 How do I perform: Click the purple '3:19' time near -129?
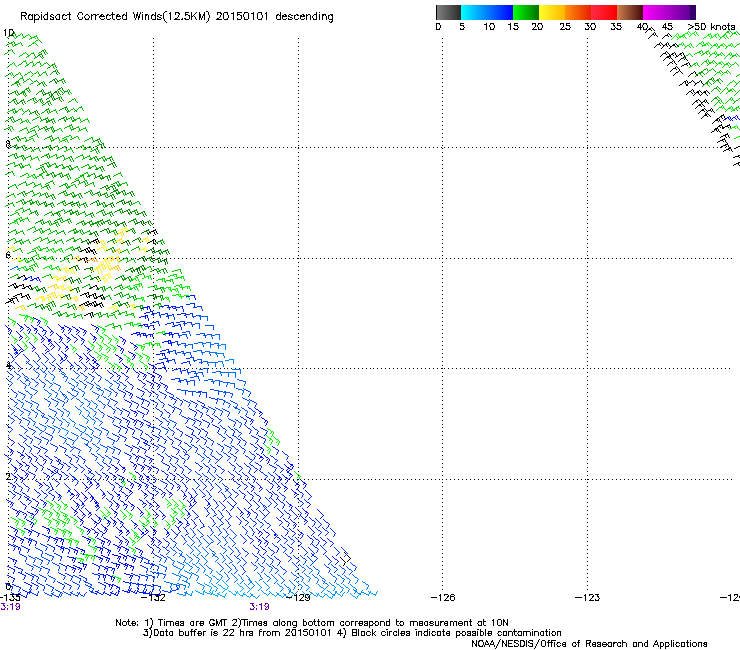(x=259, y=607)
